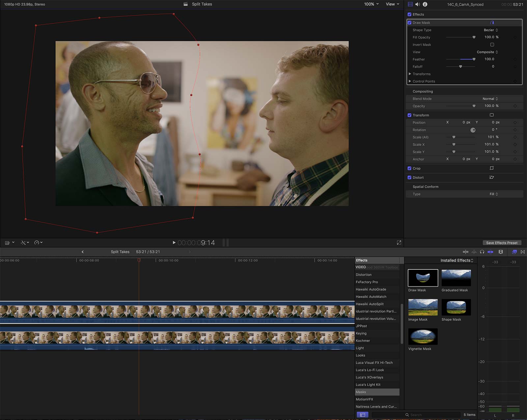Expand the Control Points section
Image resolution: width=527 pixels, height=420 pixels.
click(x=410, y=81)
